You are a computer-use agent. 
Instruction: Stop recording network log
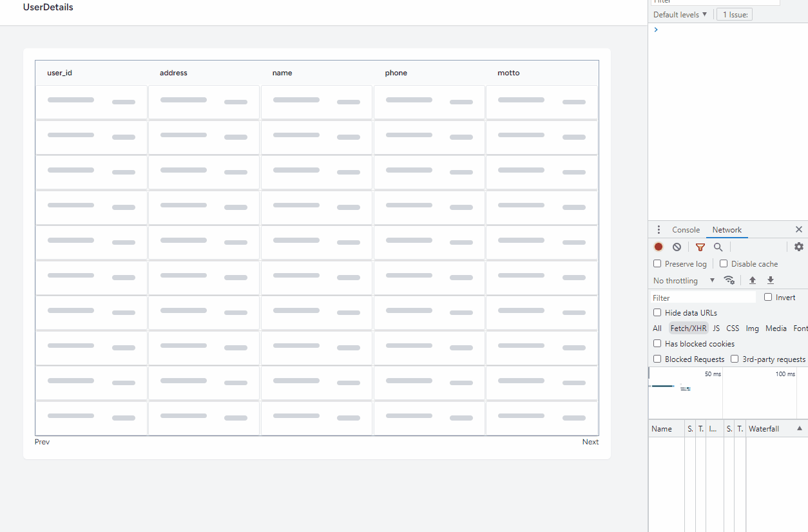point(658,247)
